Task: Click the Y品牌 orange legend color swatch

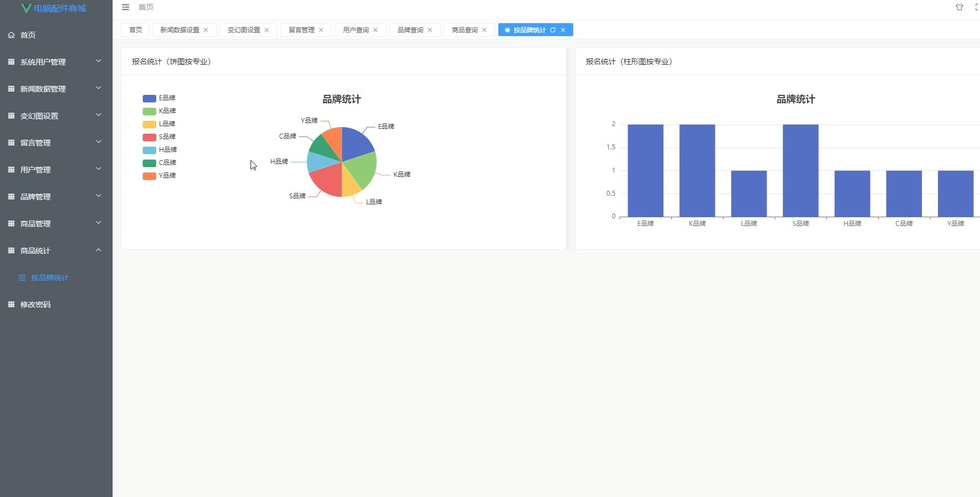Action: coord(148,176)
